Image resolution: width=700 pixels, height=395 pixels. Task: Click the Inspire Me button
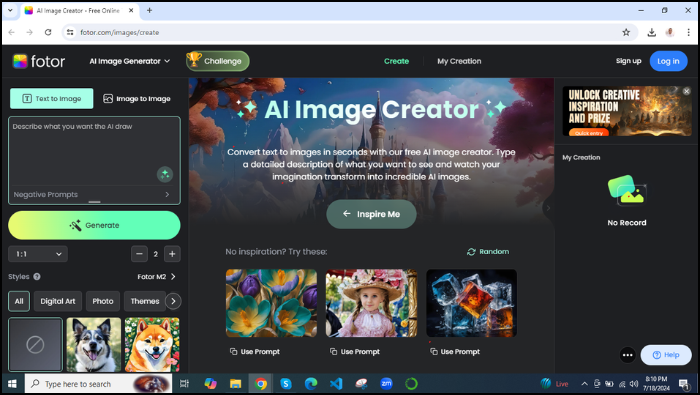(371, 214)
